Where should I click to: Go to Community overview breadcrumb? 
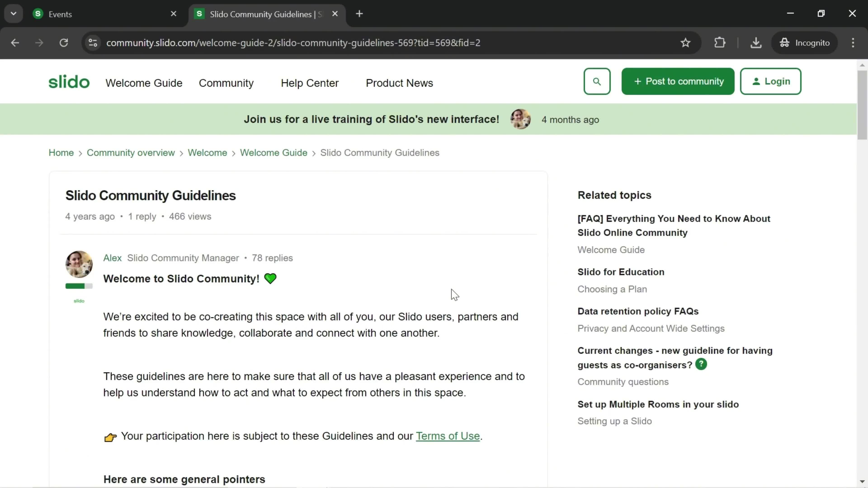tap(131, 152)
